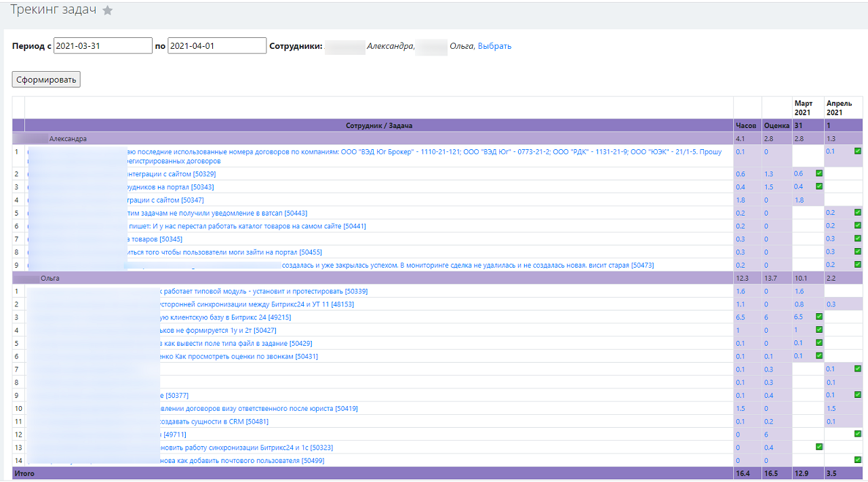Collapse the Александра employee group row
Viewport: 868px width, 482px height.
(x=68, y=138)
